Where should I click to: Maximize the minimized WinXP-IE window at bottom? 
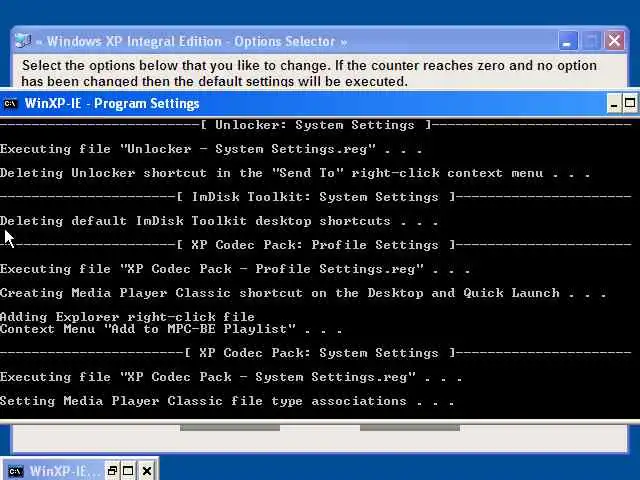[128, 471]
